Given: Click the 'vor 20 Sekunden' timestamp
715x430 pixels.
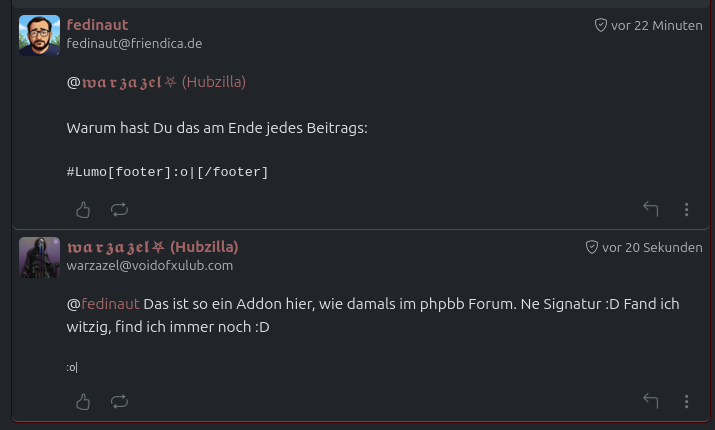Looking at the screenshot, I should point(652,247).
